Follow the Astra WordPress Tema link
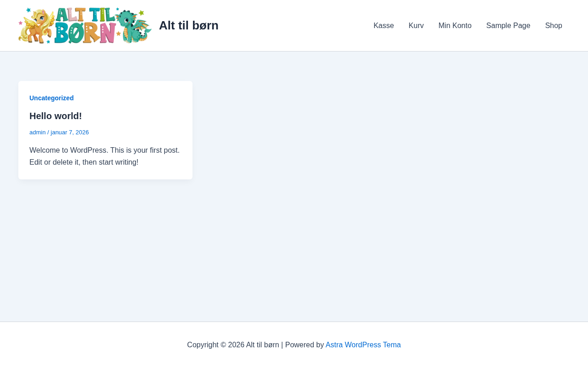Image resolution: width=588 pixels, height=368 pixels. click(363, 345)
